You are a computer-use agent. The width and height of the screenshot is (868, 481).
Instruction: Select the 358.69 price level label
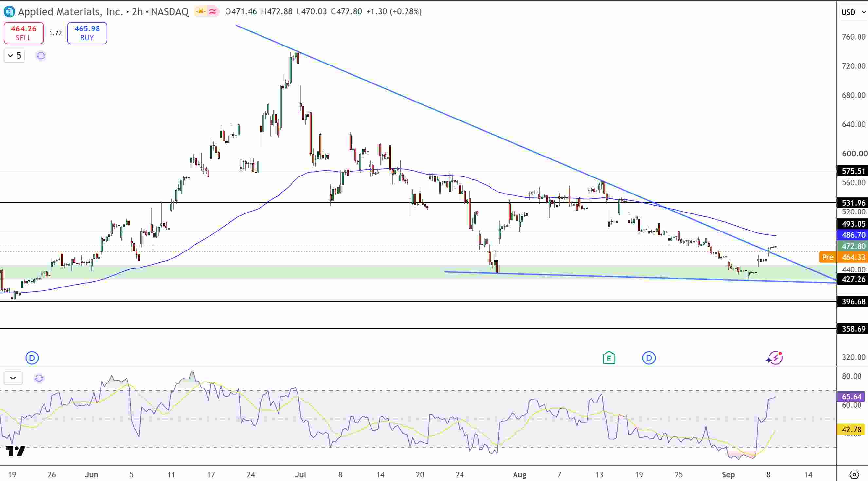click(853, 329)
